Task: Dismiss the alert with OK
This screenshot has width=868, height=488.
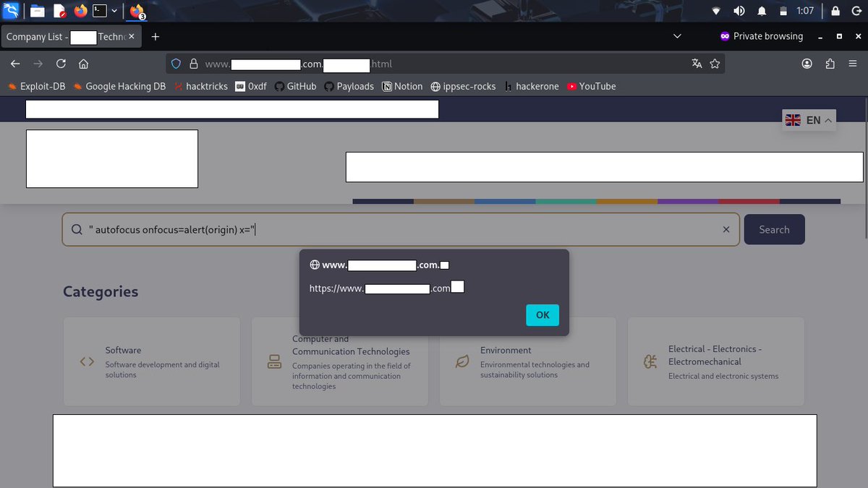Action: [542, 314]
